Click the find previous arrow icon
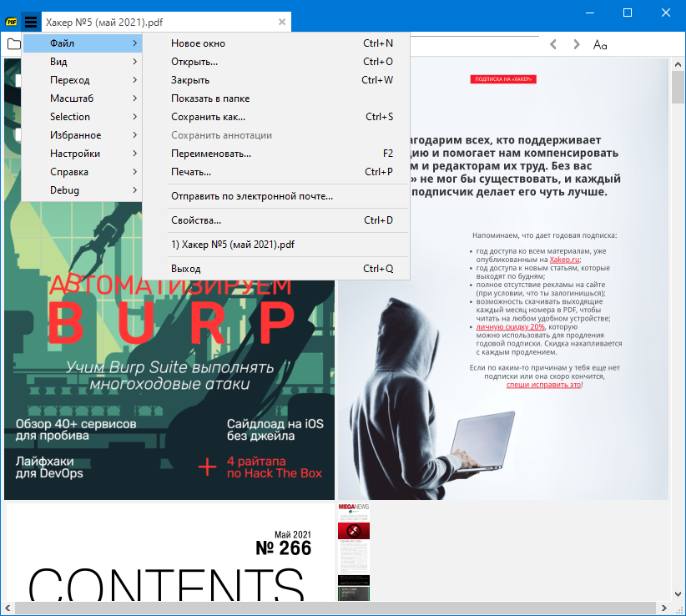The height and width of the screenshot is (616, 686). [554, 44]
